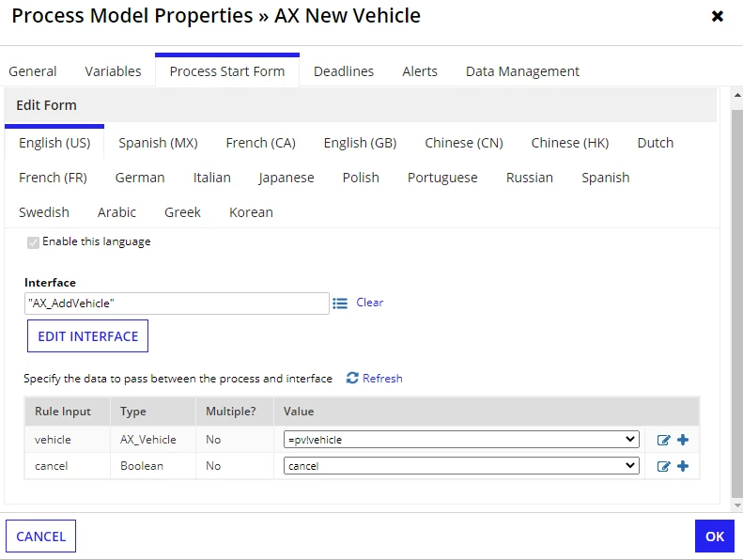Select the English (GB) language tab
The height and width of the screenshot is (560, 743).
click(360, 143)
